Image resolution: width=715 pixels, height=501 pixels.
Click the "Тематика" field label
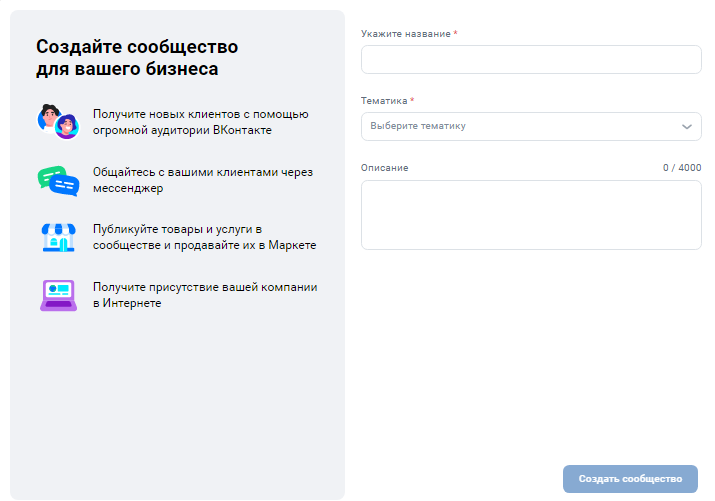(384, 101)
